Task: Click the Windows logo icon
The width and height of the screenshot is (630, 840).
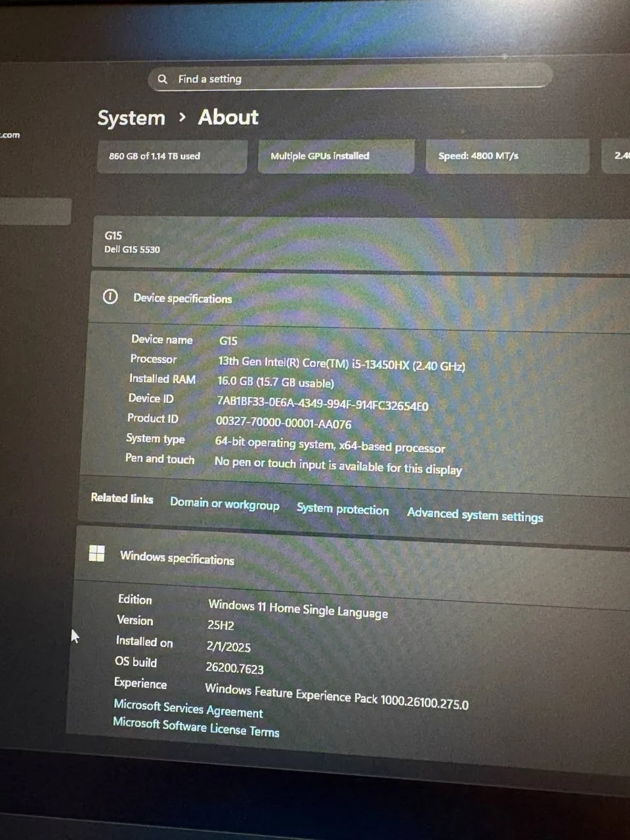Action: coord(96,554)
